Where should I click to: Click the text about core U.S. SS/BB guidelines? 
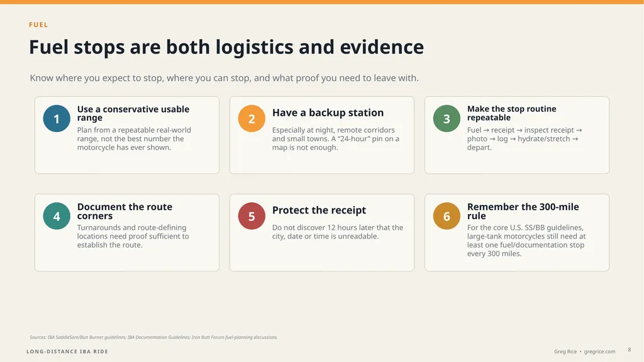526,240
